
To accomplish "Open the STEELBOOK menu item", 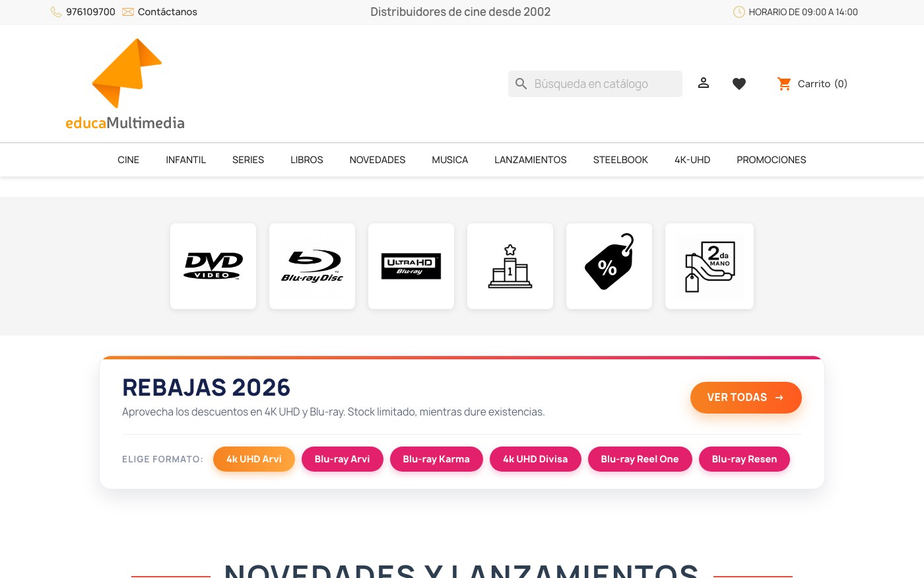I will coord(620,160).
